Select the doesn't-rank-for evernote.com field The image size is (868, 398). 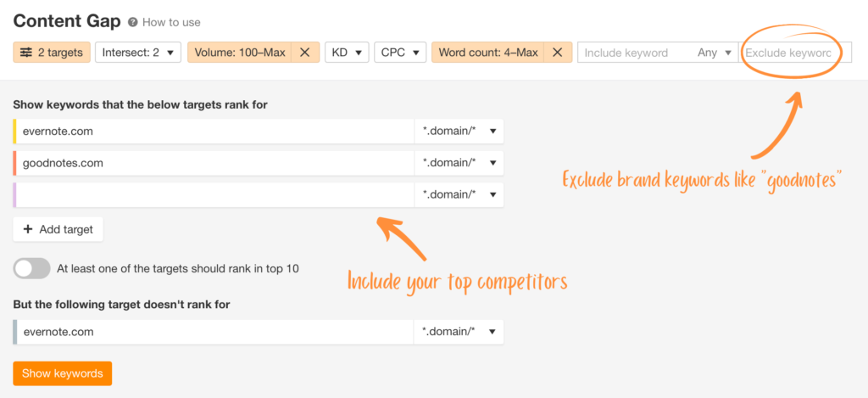pos(214,332)
